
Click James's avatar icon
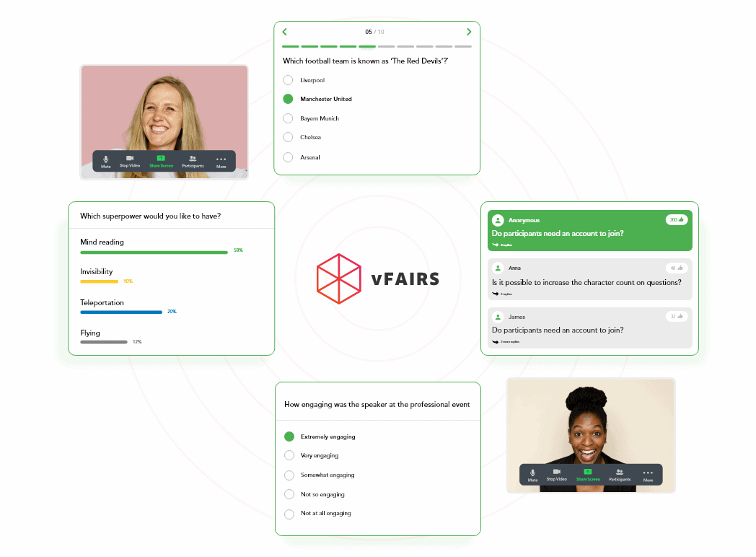pyautogui.click(x=498, y=317)
